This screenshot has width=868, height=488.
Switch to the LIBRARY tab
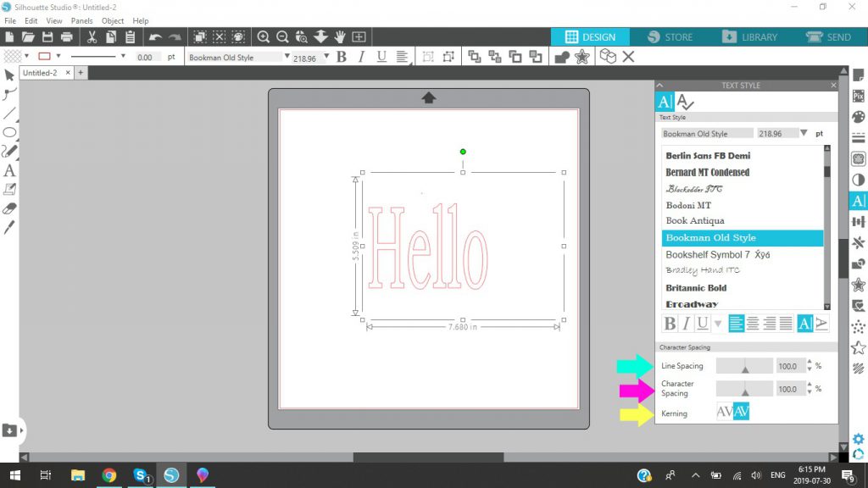coord(750,37)
